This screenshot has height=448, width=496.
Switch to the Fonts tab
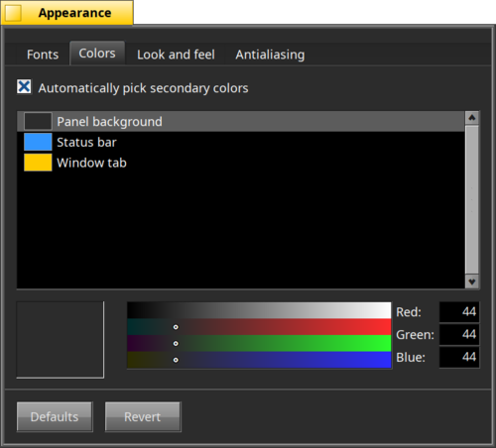pos(43,55)
